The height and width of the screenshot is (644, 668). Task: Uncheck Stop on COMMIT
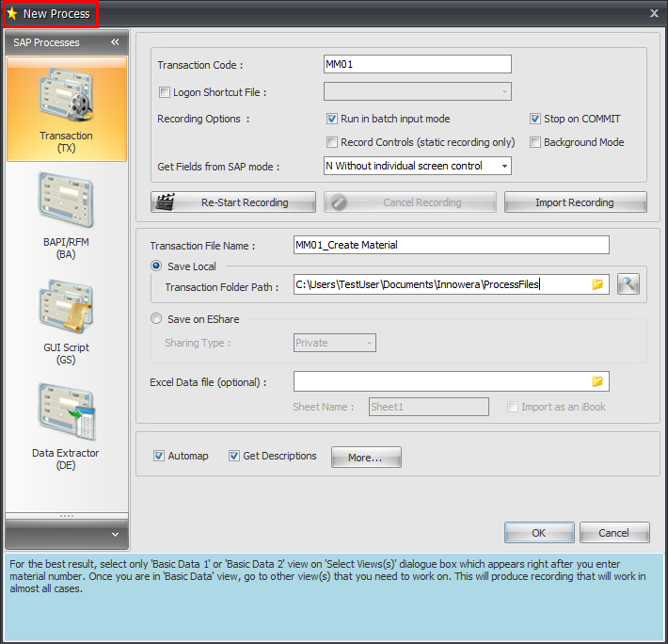pyautogui.click(x=535, y=119)
